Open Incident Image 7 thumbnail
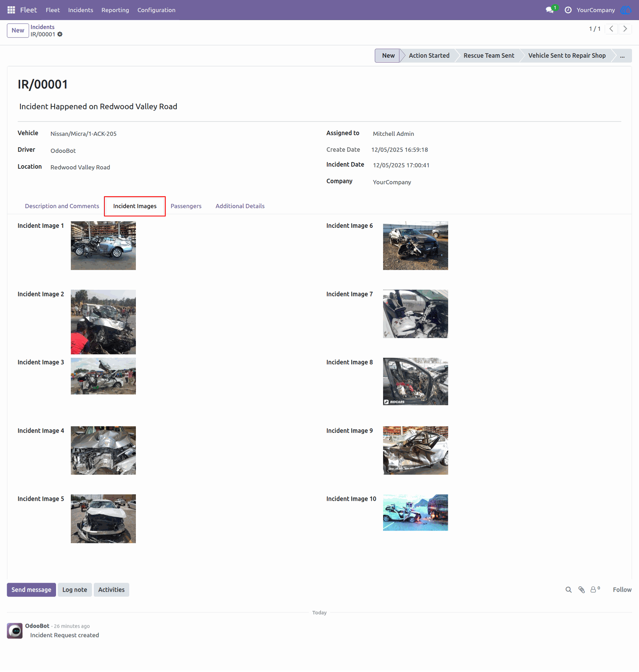The width and height of the screenshot is (639, 672). pos(415,314)
